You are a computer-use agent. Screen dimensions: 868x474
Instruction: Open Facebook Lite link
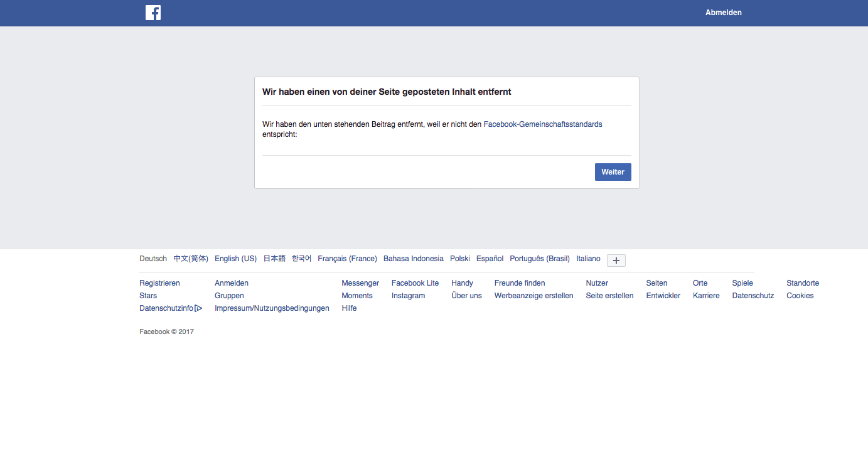pyautogui.click(x=415, y=283)
